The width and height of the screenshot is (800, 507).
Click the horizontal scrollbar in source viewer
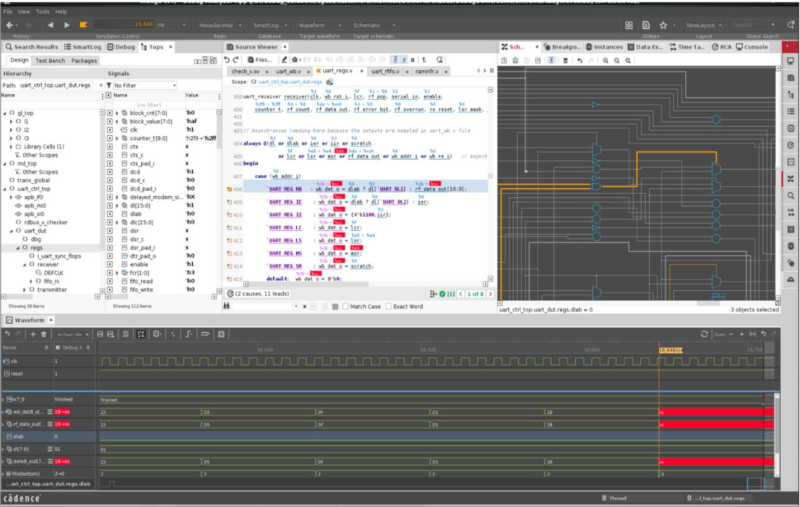point(365,284)
